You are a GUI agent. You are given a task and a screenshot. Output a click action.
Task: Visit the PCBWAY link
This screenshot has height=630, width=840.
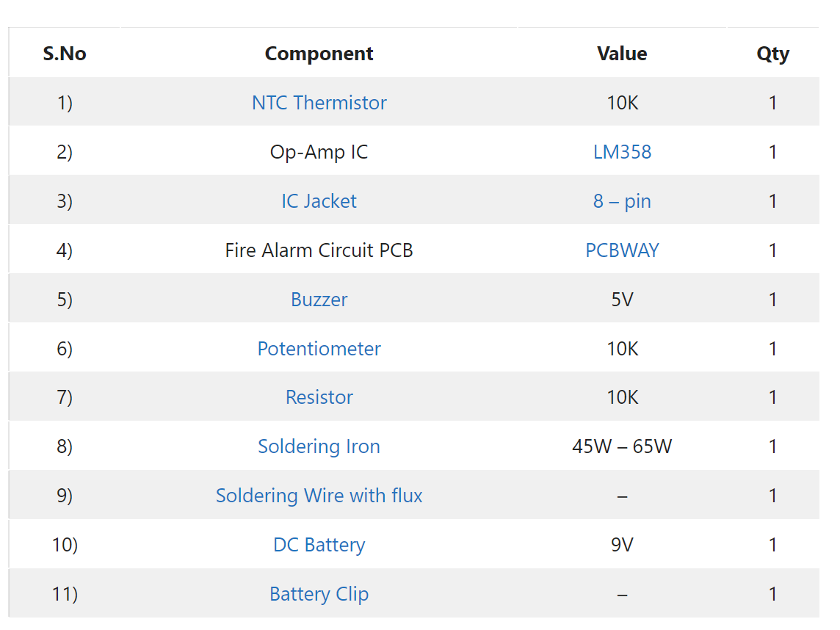point(622,250)
